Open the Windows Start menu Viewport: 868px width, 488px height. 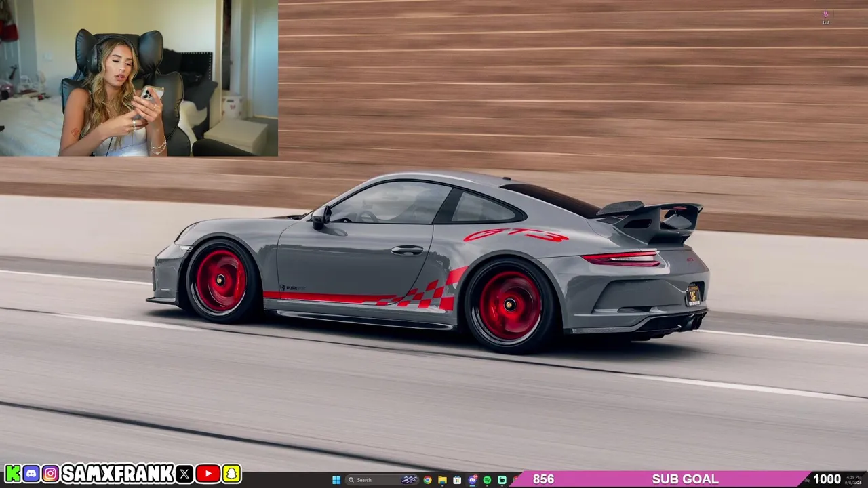(336, 480)
